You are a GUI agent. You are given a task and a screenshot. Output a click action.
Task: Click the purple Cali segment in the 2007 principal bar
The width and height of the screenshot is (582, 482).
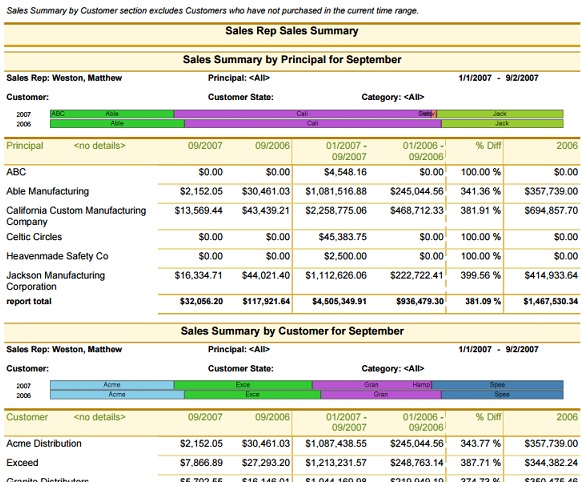[302, 114]
